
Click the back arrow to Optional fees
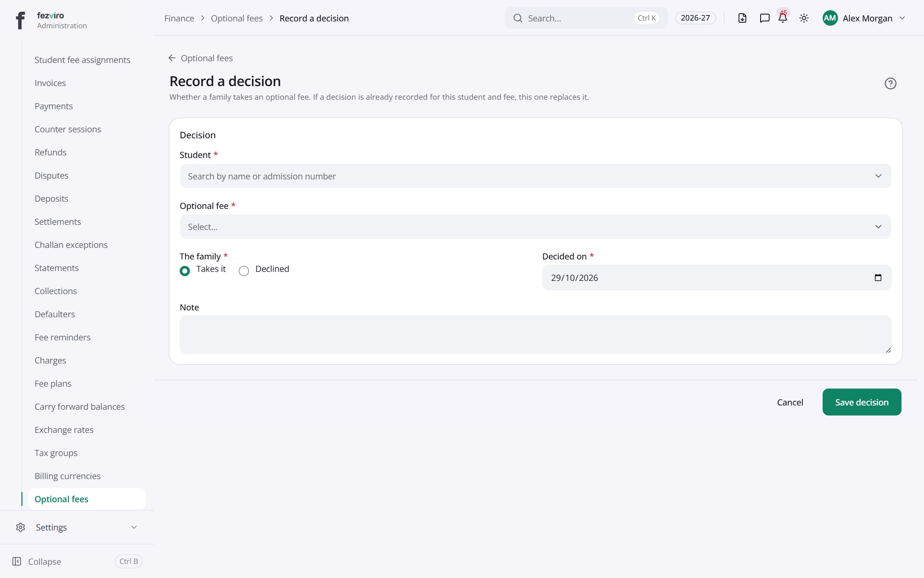(x=172, y=58)
